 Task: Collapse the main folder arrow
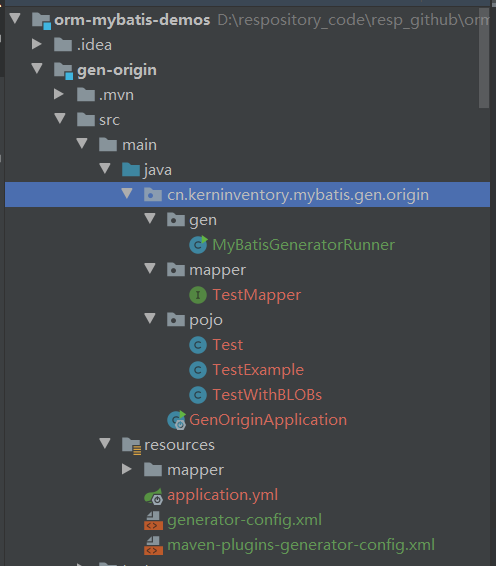[82, 143]
